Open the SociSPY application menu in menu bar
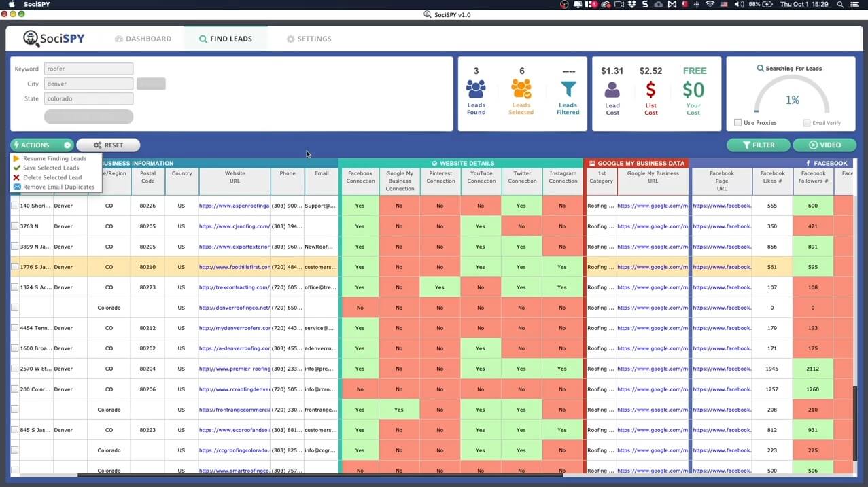Viewport: 868px width, 487px height. [x=35, y=5]
